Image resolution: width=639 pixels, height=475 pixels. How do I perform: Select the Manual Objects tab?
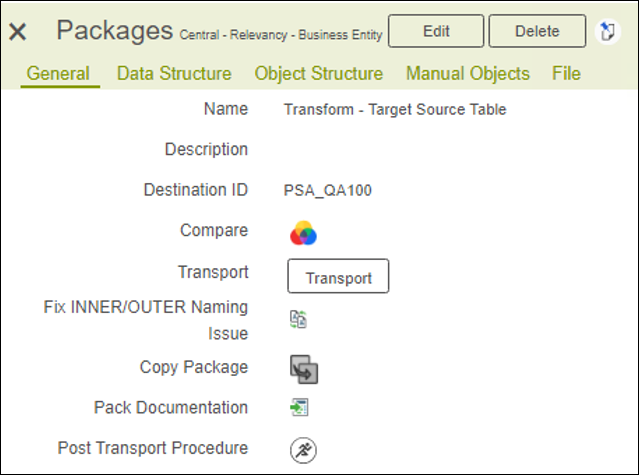point(468,74)
